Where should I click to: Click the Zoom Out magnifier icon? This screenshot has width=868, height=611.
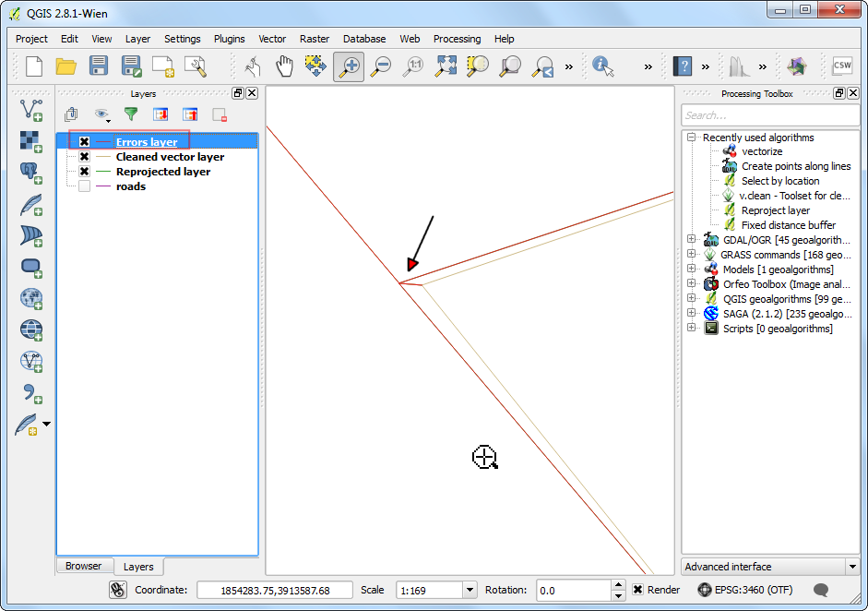(x=380, y=66)
